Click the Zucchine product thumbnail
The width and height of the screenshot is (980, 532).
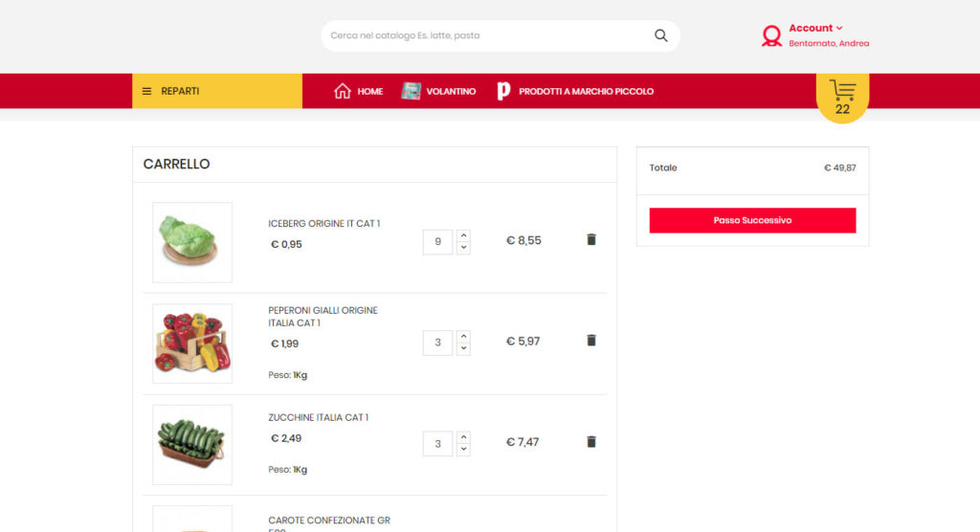192,444
